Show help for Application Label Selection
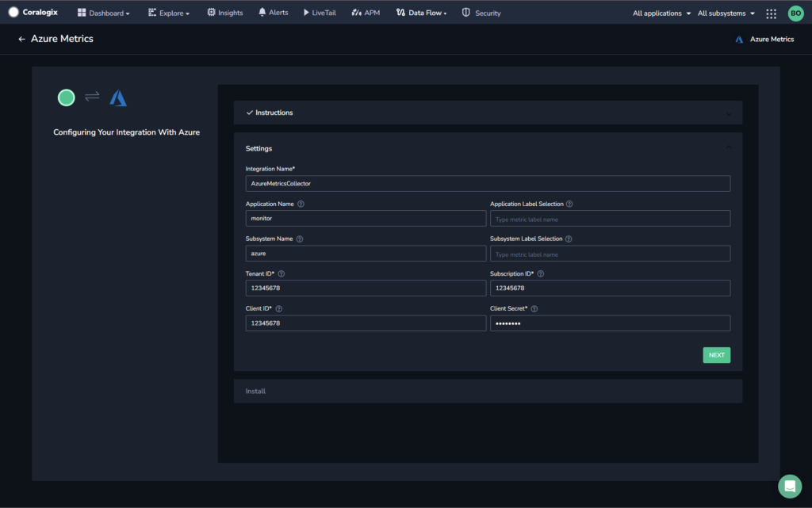Viewport: 812px width, 508px height. (569, 204)
